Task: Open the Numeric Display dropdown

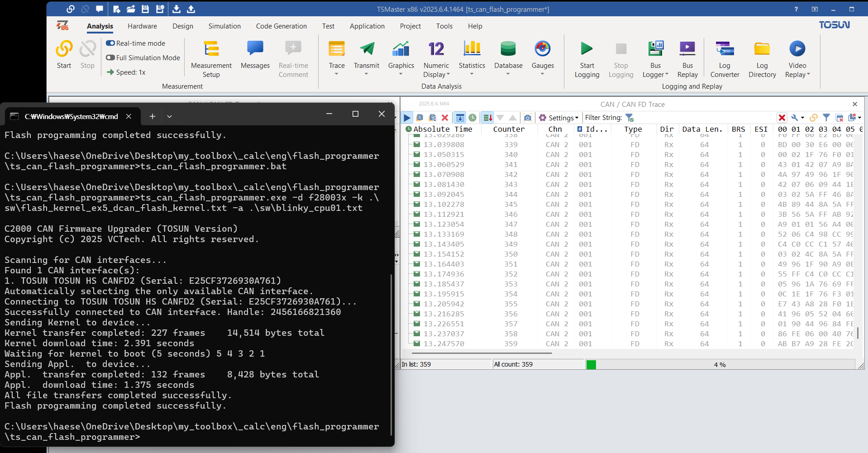Action: 448,75
